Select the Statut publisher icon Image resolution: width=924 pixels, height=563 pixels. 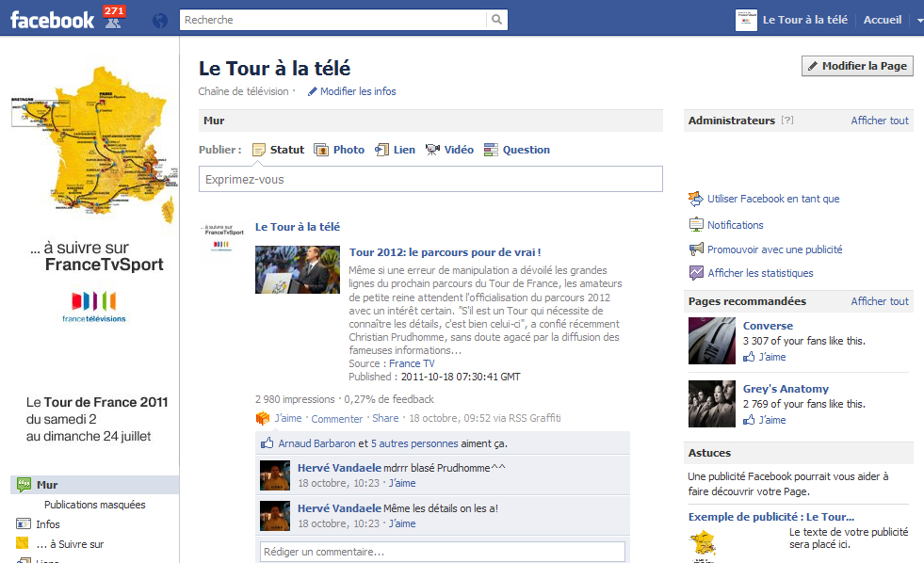[x=259, y=151]
